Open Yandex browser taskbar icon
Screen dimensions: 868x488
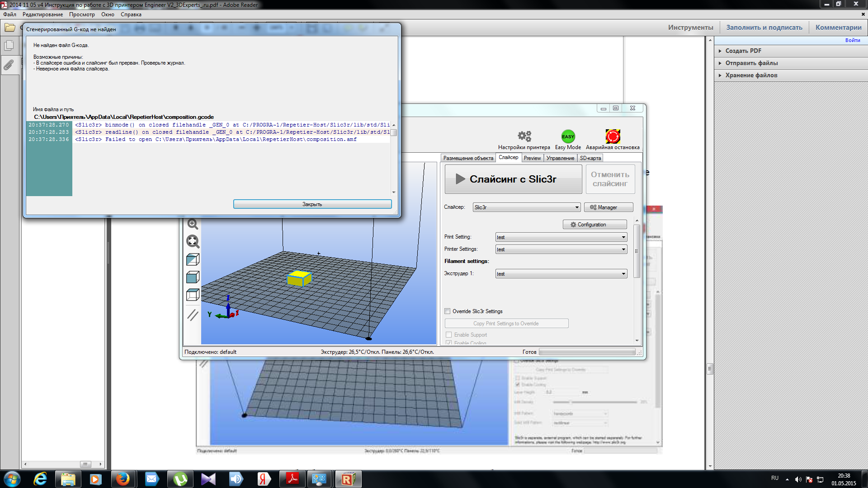(264, 479)
